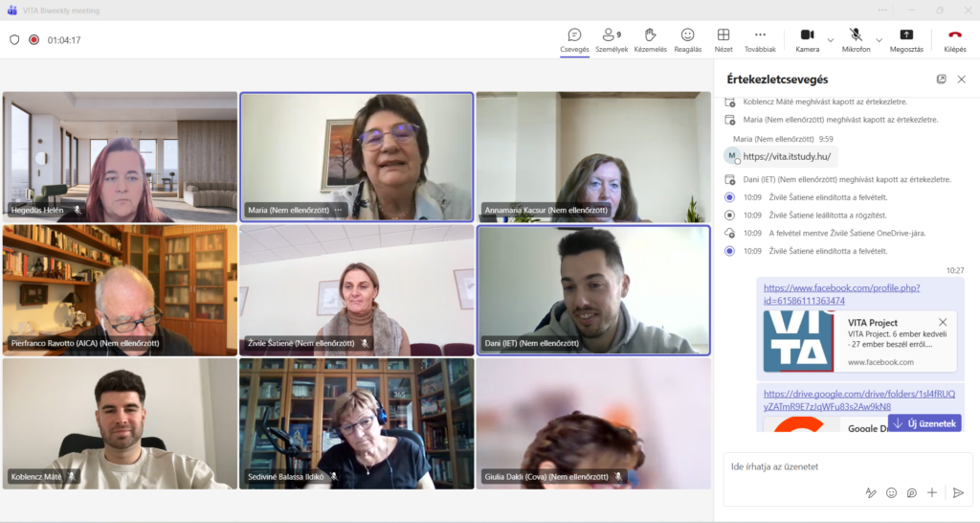Click the send message arrow icon

tap(957, 492)
